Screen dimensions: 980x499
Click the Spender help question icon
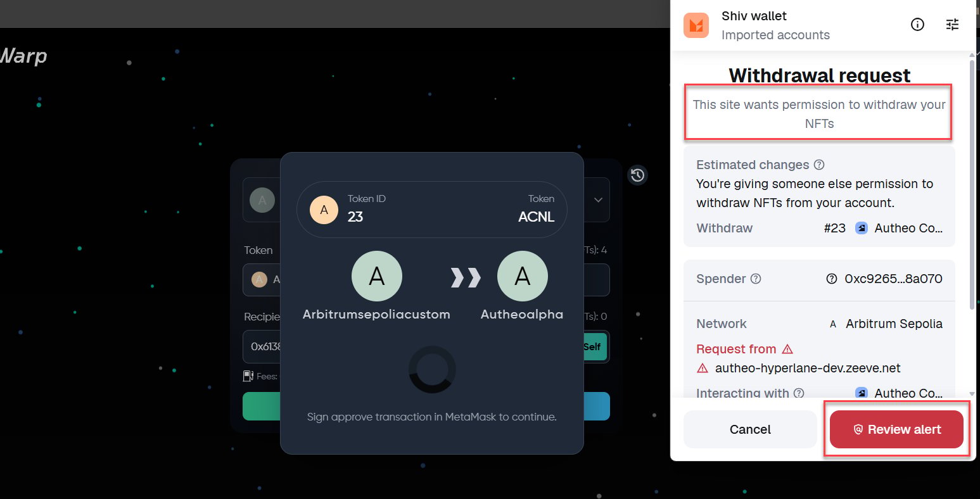click(x=756, y=279)
